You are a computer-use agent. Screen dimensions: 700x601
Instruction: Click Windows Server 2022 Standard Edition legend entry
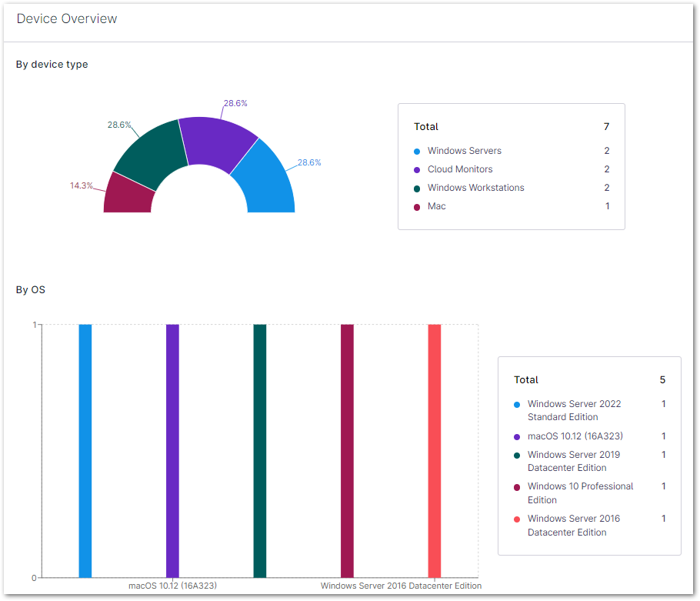click(574, 410)
